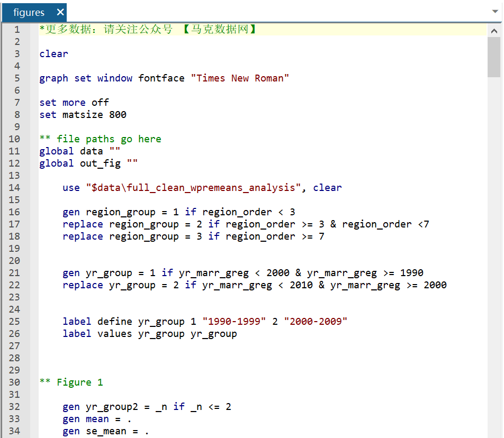Click the 'clear' command on line 3
504x438 pixels.
pyautogui.click(x=53, y=53)
